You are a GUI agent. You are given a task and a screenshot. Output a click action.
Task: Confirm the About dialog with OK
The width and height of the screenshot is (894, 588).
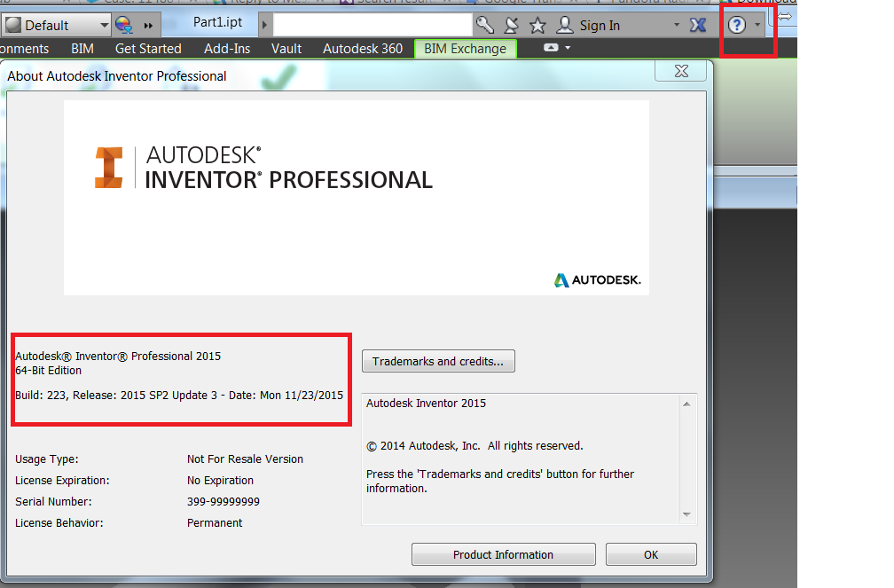click(651, 554)
